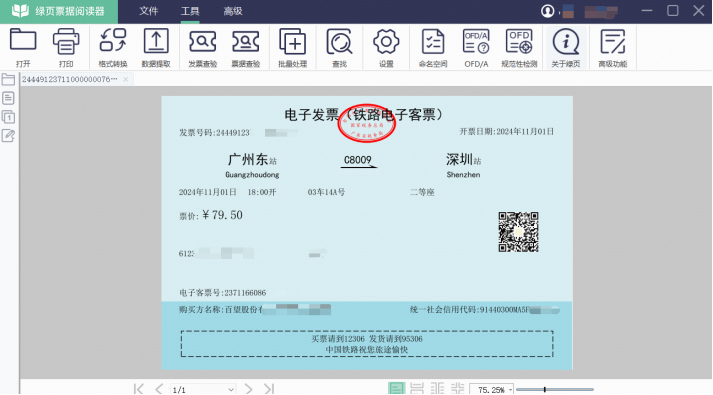Click Shenzhen pinyin label
This screenshot has width=713, height=395.
(463, 175)
